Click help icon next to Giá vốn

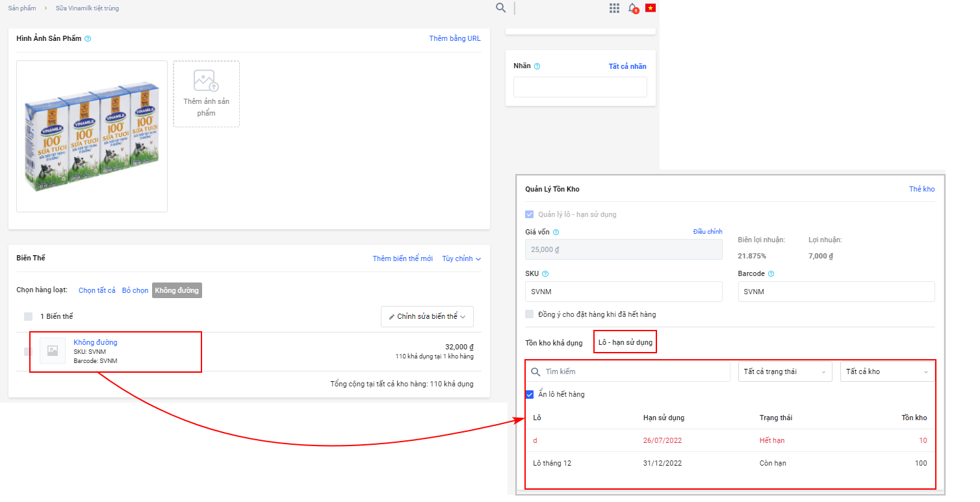(x=556, y=232)
